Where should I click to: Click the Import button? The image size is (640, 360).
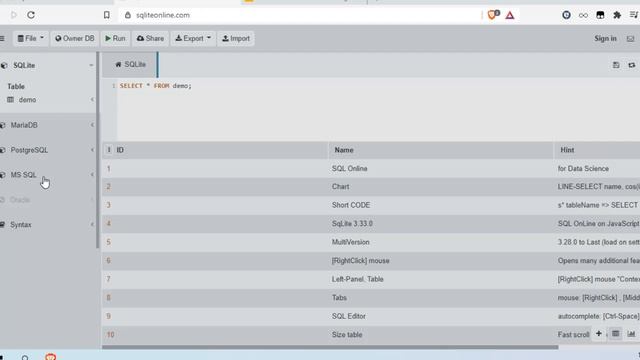click(236, 38)
